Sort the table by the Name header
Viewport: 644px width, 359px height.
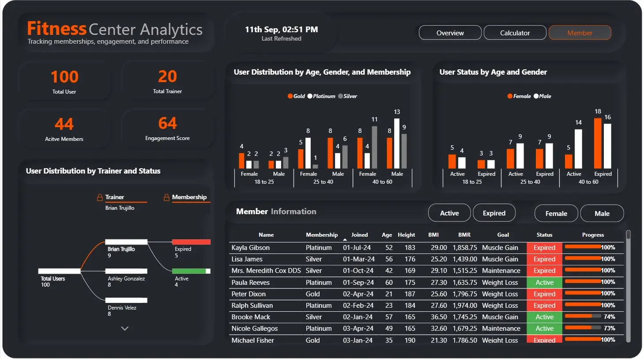coord(266,235)
